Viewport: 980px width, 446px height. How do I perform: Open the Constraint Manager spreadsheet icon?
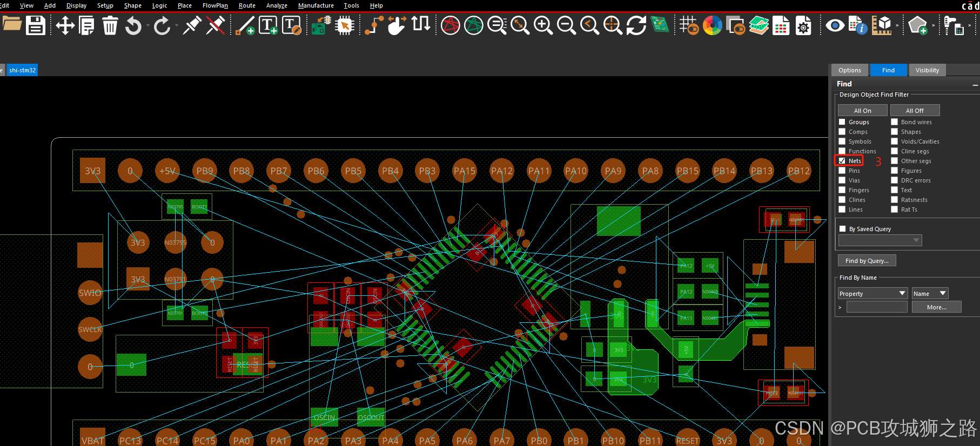click(781, 25)
